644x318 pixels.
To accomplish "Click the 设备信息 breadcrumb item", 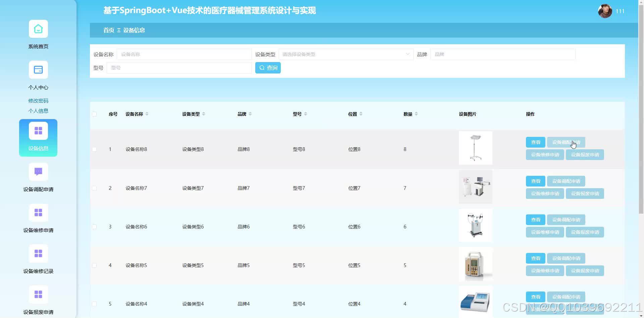I will [x=134, y=30].
